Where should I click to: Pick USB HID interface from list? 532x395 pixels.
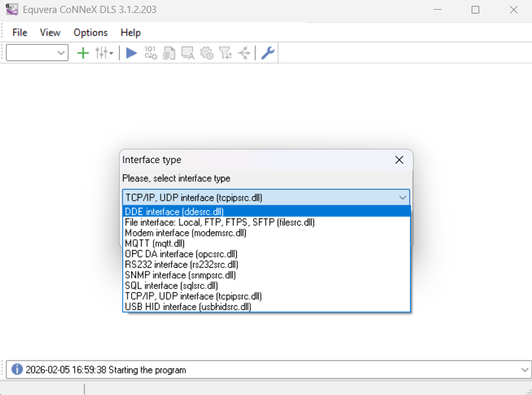(x=188, y=307)
